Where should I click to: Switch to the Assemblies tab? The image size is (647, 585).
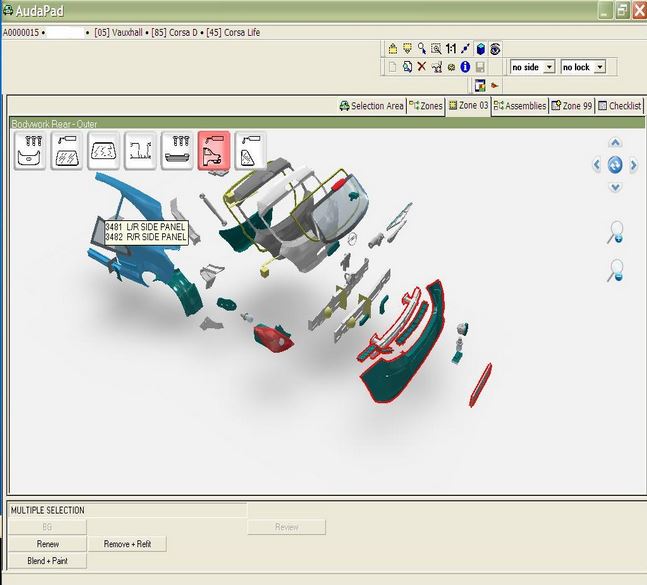(x=520, y=105)
